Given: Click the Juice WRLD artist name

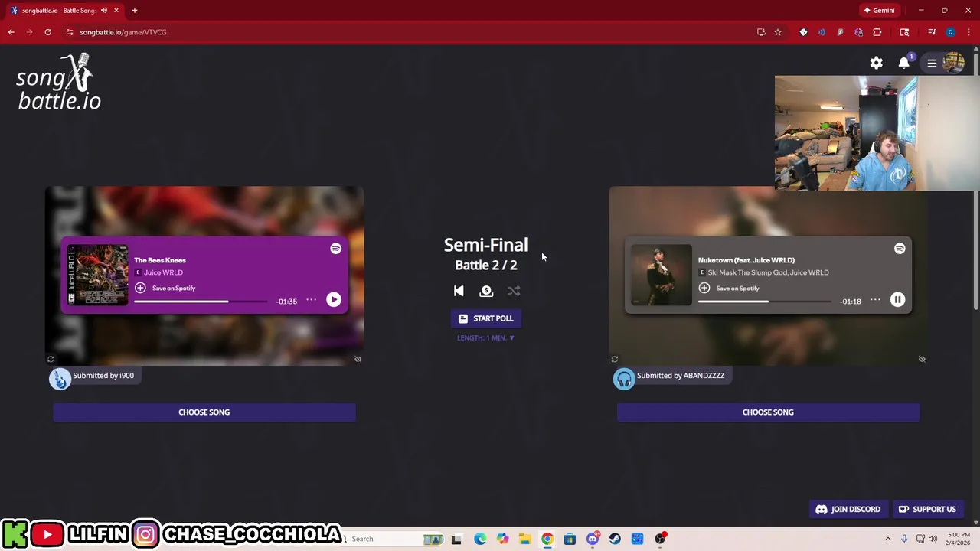Looking at the screenshot, I should (163, 272).
